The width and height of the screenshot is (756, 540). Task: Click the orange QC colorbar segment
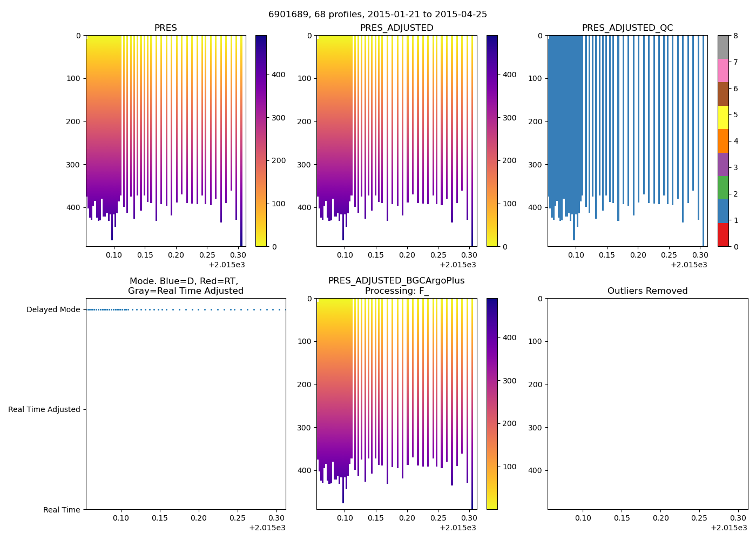[x=723, y=141]
